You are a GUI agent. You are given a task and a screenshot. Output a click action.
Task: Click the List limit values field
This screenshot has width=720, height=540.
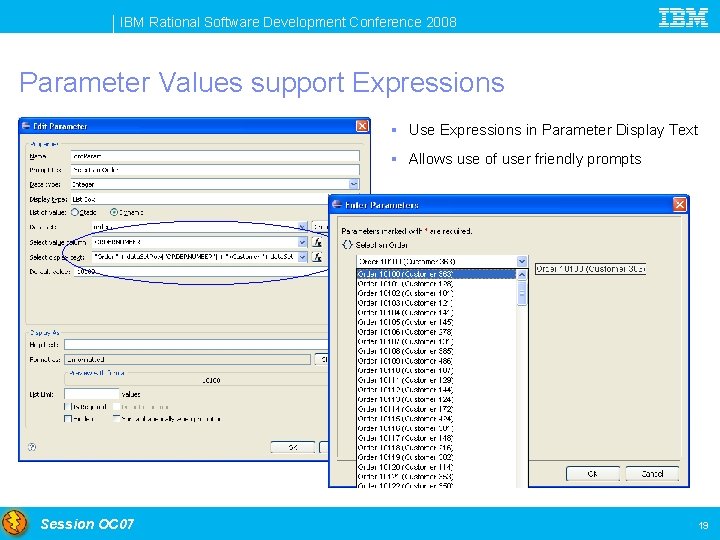coord(91,394)
